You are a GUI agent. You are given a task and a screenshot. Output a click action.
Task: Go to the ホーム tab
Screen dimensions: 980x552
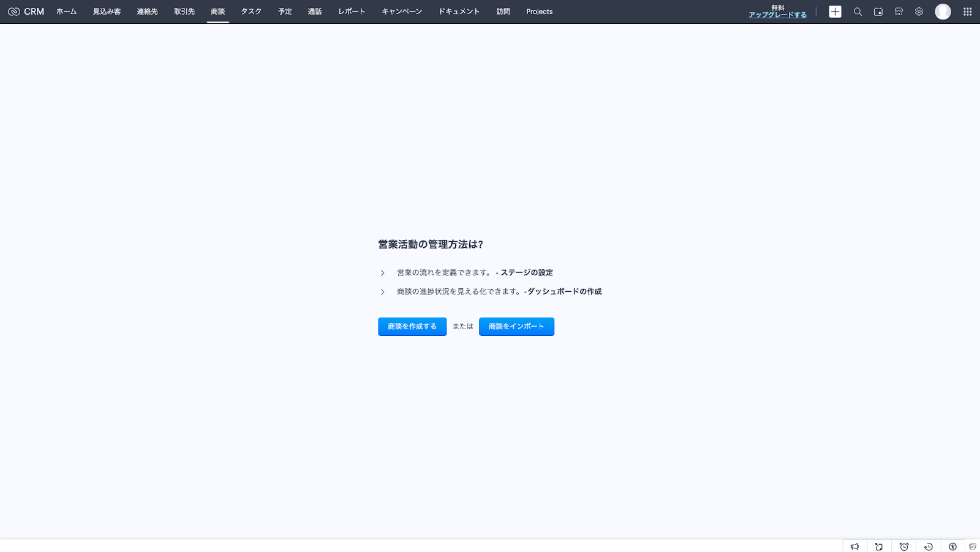(67, 12)
